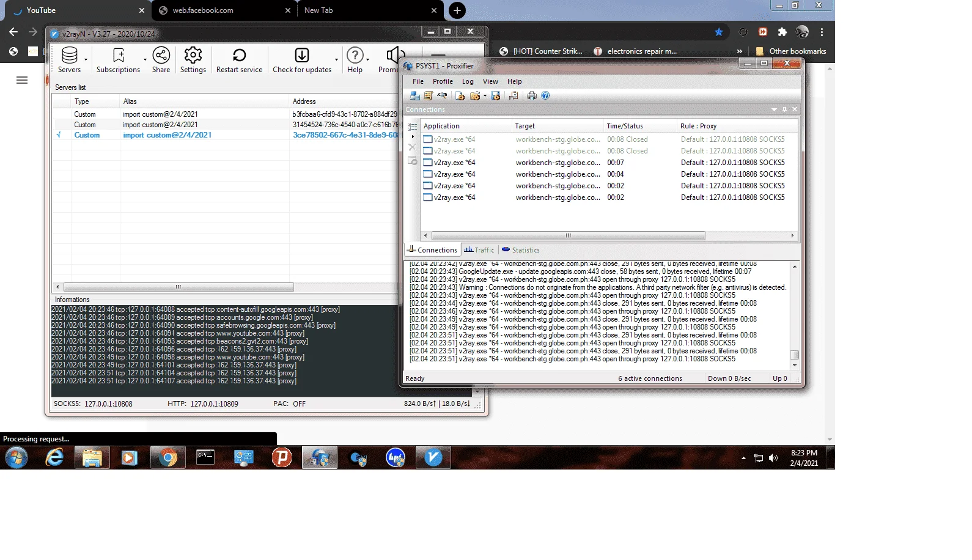The width and height of the screenshot is (972, 560).
Task: Open Proxifier View menu
Action: click(490, 81)
